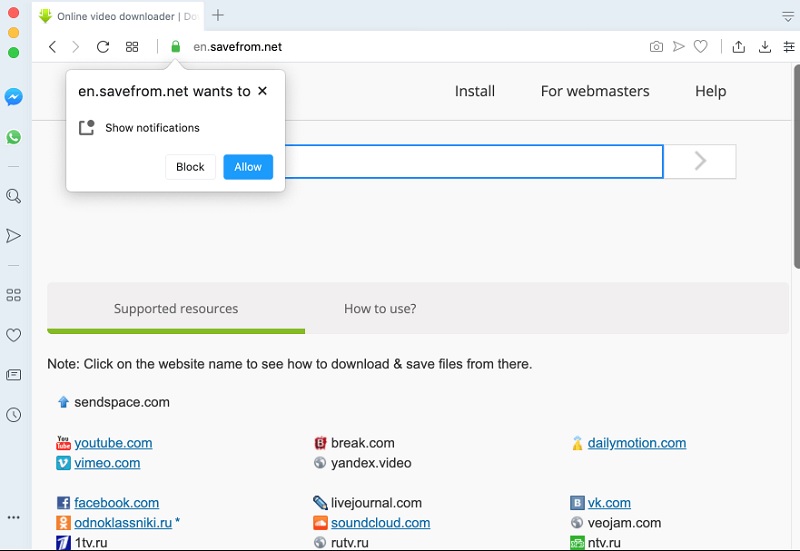Image resolution: width=800 pixels, height=551 pixels.
Task: Click the sendspace.com entry
Action: (122, 402)
